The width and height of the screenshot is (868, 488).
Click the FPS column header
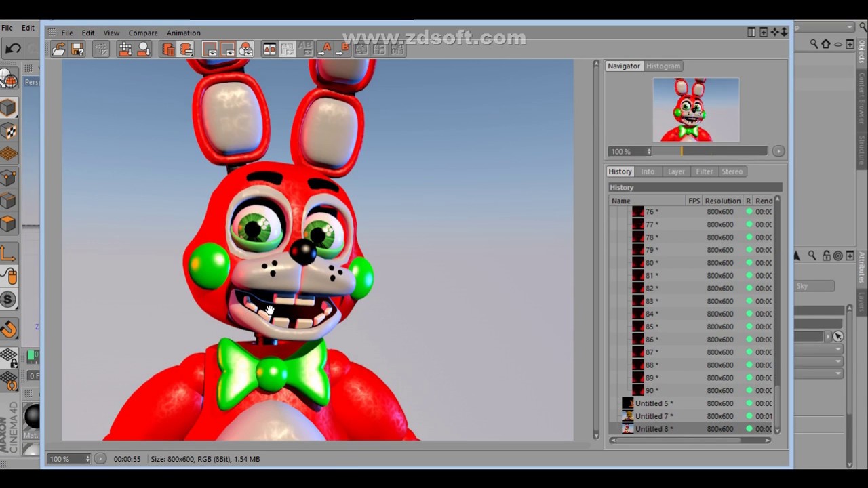[694, 201]
